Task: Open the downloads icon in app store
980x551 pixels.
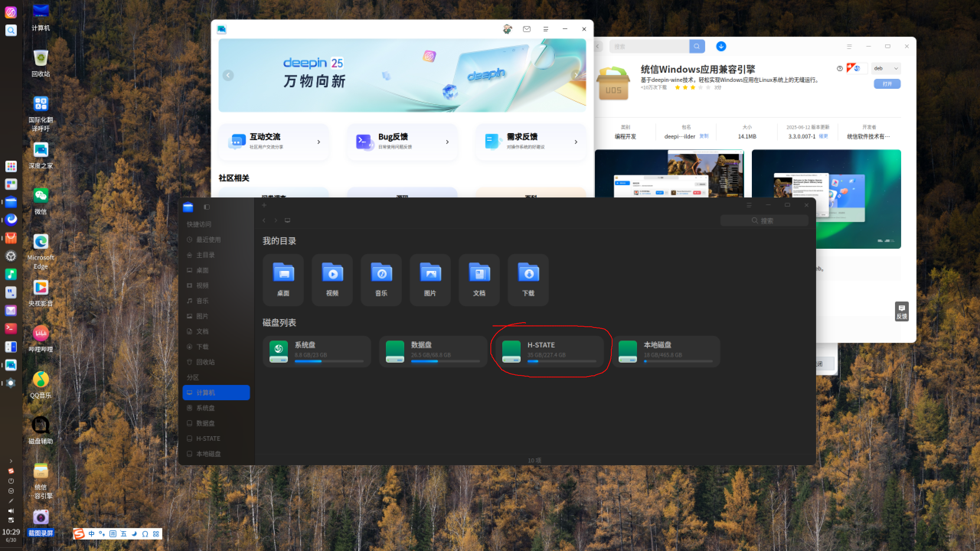Action: click(721, 46)
